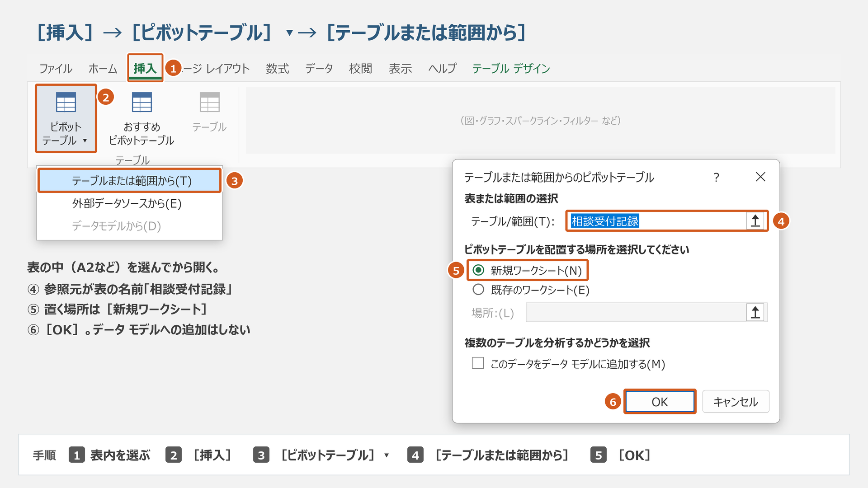Choose 外部データソースから(E) menu item

[130, 203]
